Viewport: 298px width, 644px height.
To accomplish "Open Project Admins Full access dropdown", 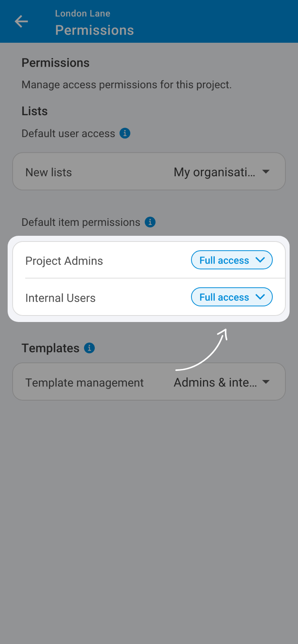I will (x=232, y=260).
